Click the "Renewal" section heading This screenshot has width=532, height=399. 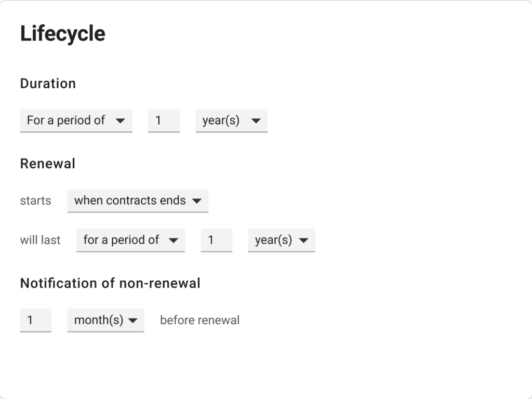coord(47,164)
